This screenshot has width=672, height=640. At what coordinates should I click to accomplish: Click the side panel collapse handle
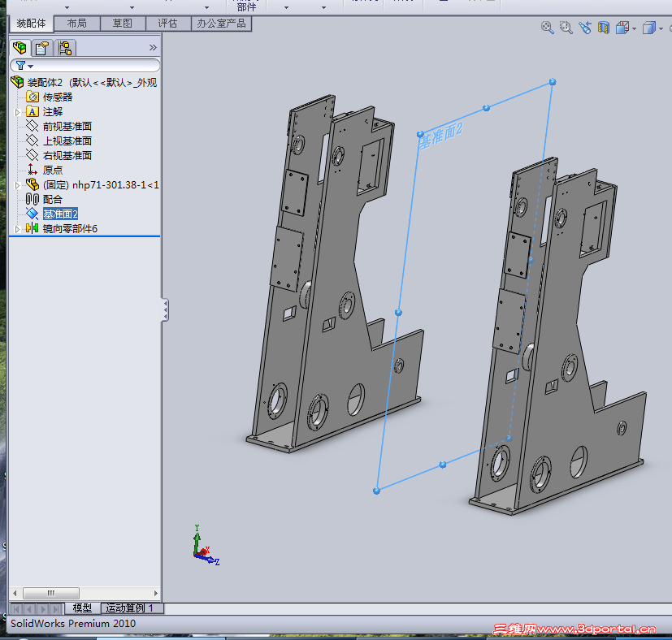166,309
